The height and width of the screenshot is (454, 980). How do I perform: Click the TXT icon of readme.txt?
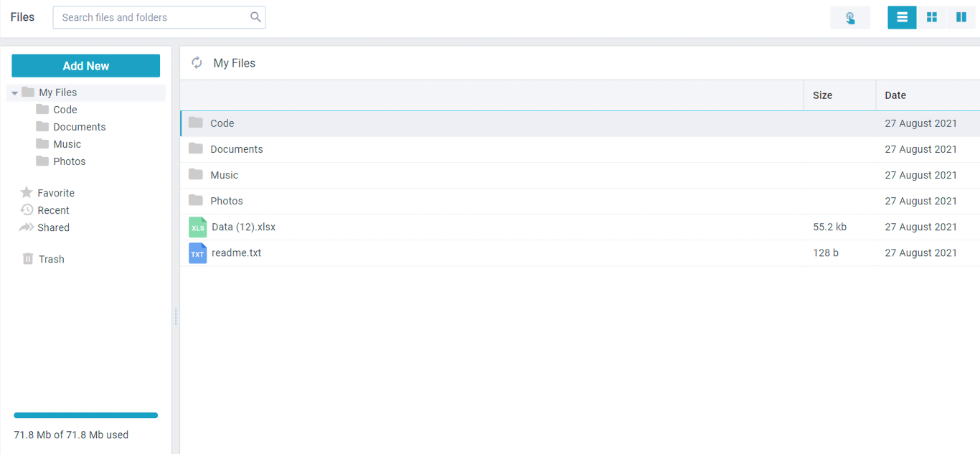(x=197, y=252)
